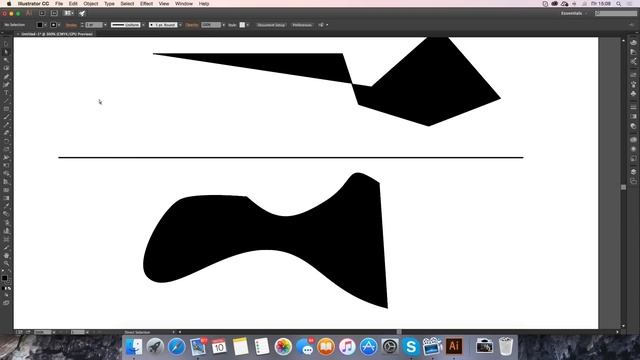The width and height of the screenshot is (640, 360).
Task: Open the Color panel icon
Action: (633, 42)
